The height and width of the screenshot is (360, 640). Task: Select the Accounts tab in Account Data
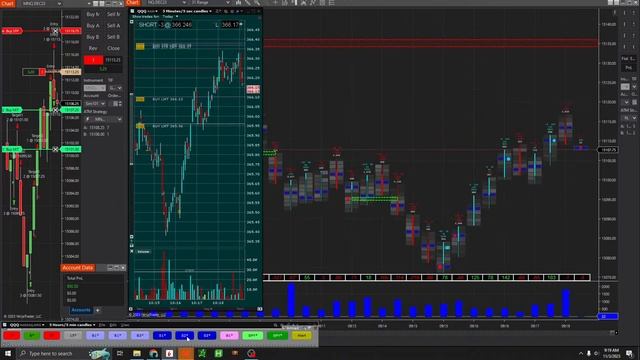click(81, 310)
